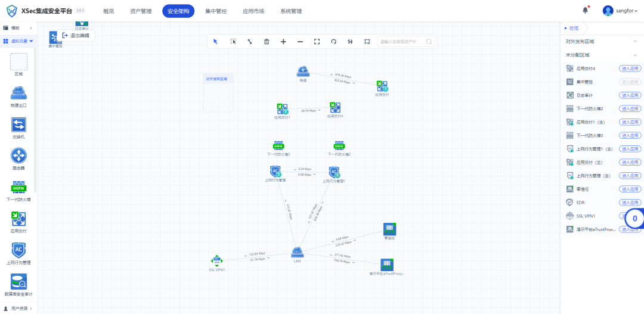Collapse the 未分配区域 section
Image resolution: width=644 pixels, height=314 pixels.
tap(602, 55)
